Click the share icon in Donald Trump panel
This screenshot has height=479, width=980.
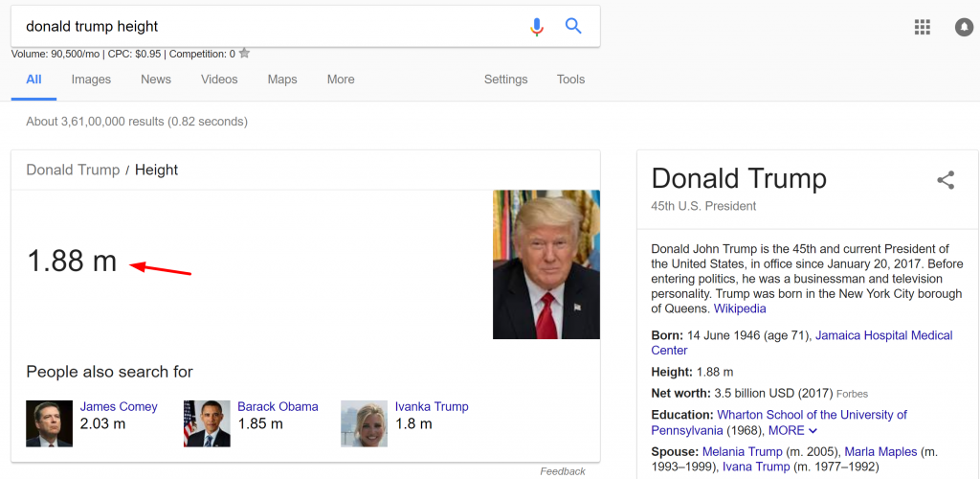[x=946, y=180]
